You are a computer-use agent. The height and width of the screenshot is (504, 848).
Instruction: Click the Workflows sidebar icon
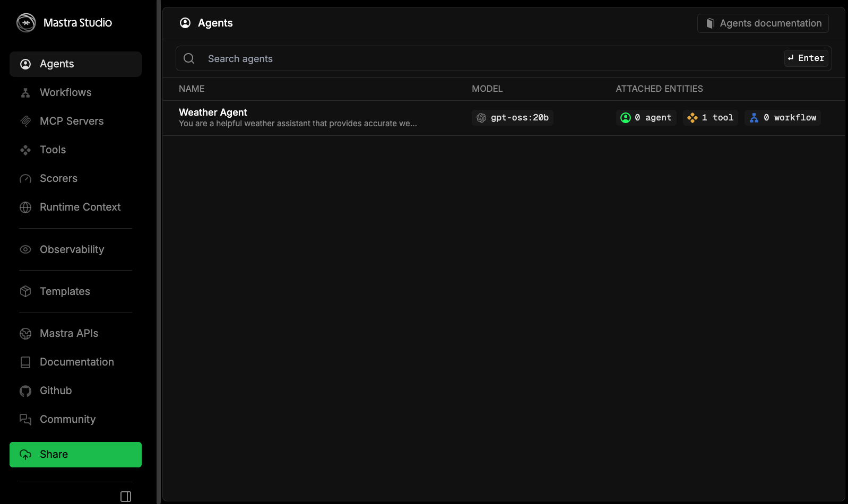(x=25, y=93)
